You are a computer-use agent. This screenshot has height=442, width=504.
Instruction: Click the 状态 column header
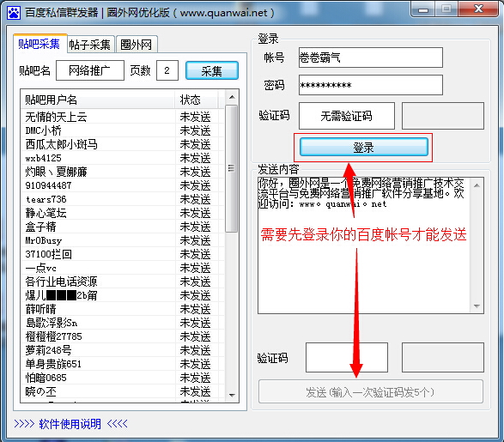click(x=197, y=100)
